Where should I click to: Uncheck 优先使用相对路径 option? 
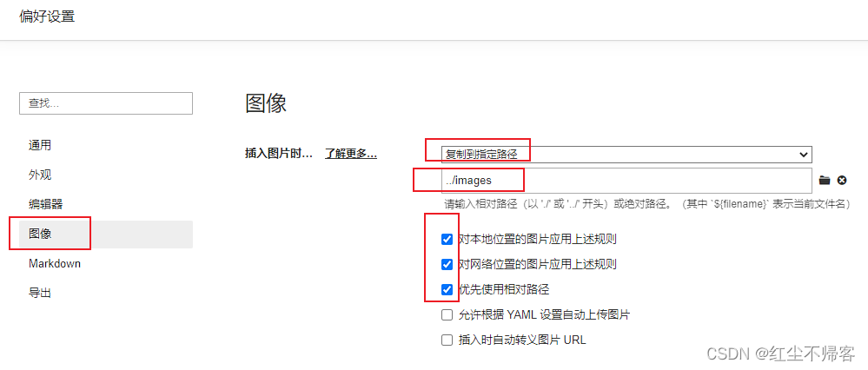(x=447, y=289)
